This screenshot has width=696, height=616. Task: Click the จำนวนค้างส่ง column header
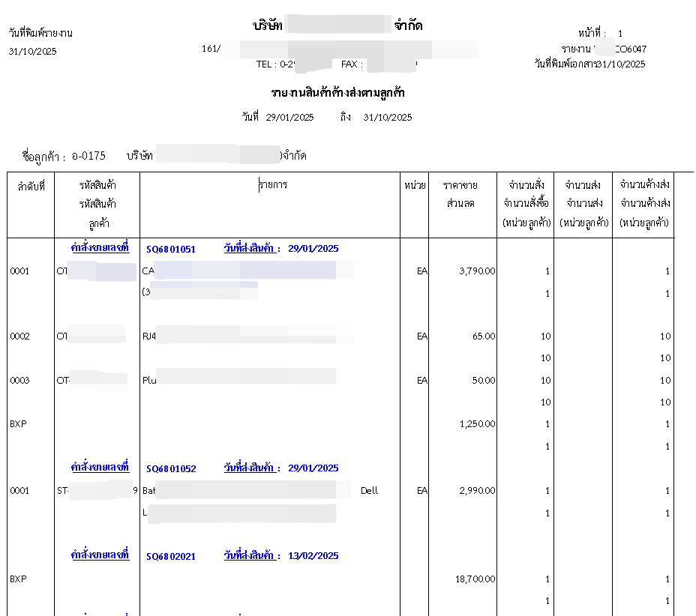(644, 185)
